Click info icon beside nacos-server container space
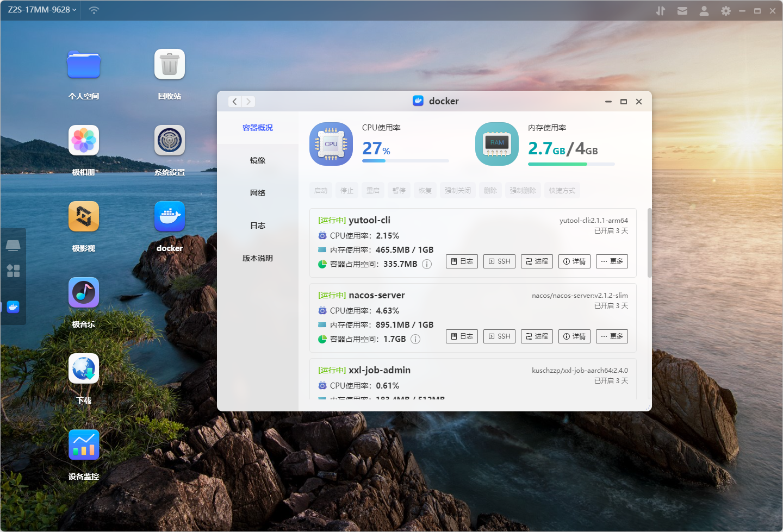This screenshot has height=532, width=783. point(415,339)
